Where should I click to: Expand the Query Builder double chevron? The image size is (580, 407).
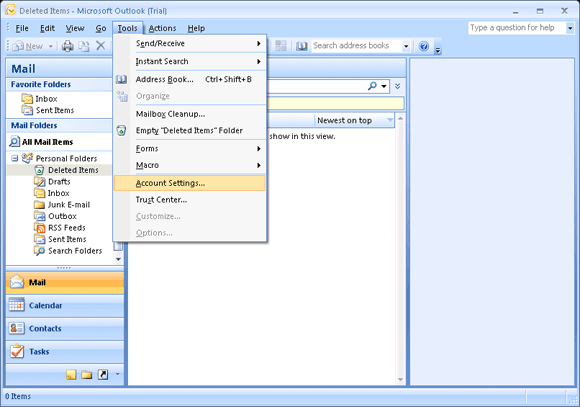pyautogui.click(x=398, y=86)
